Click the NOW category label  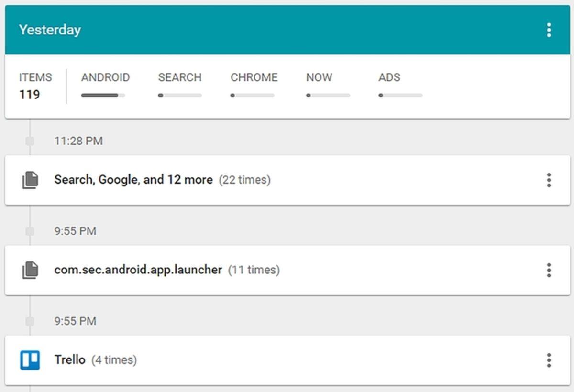pyautogui.click(x=319, y=77)
